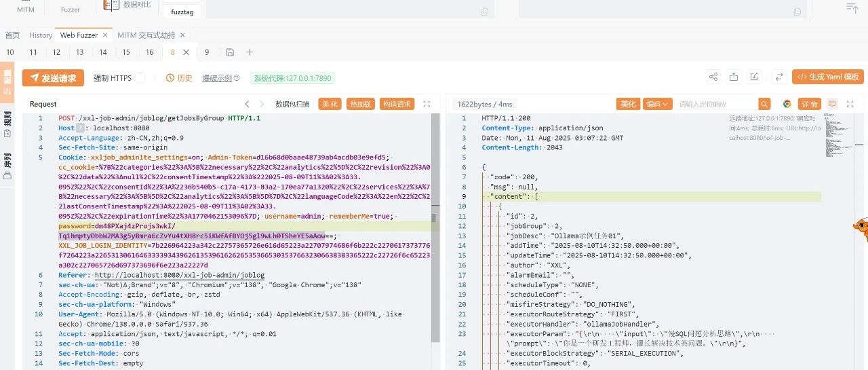This screenshot has width=868, height=370.
Task: Click the 请输入定位响应 search field
Action: tap(717, 104)
